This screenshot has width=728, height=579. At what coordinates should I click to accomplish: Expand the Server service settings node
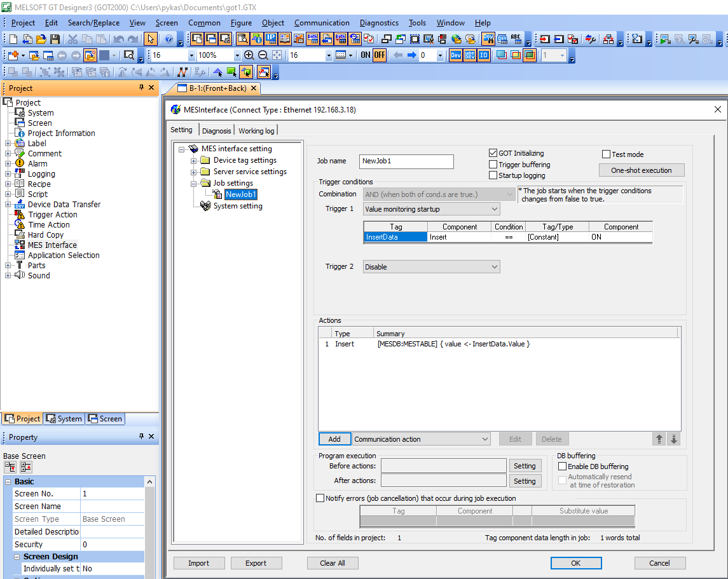(194, 172)
